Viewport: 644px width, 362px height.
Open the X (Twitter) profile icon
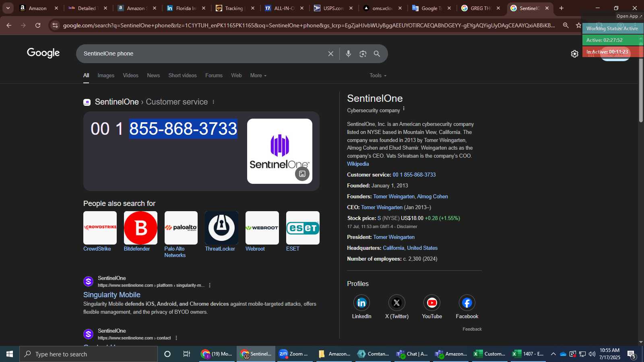396,303
